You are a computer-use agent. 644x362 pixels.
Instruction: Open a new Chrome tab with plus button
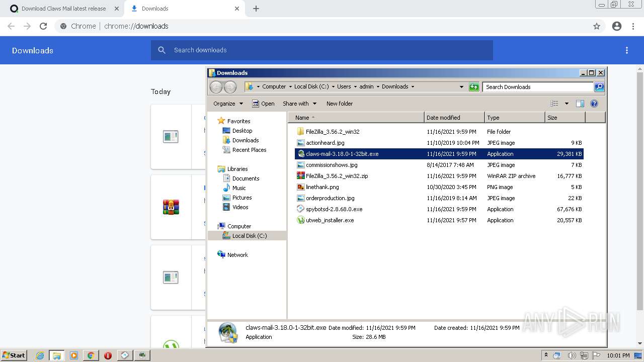coord(256,9)
